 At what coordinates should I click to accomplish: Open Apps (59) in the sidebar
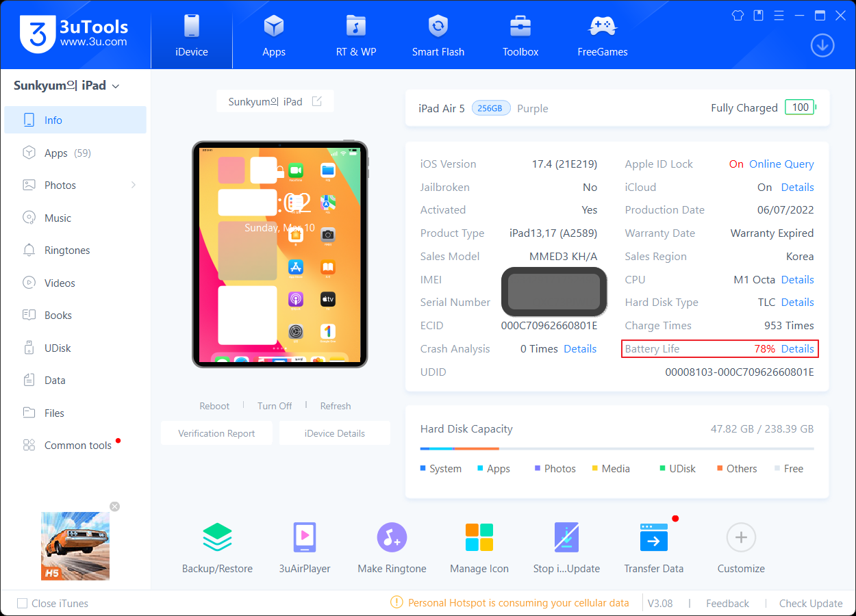75,153
